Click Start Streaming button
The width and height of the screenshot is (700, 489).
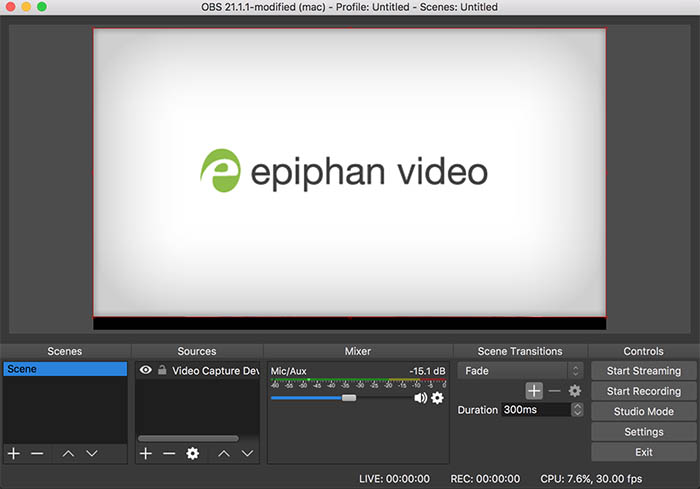click(x=644, y=371)
